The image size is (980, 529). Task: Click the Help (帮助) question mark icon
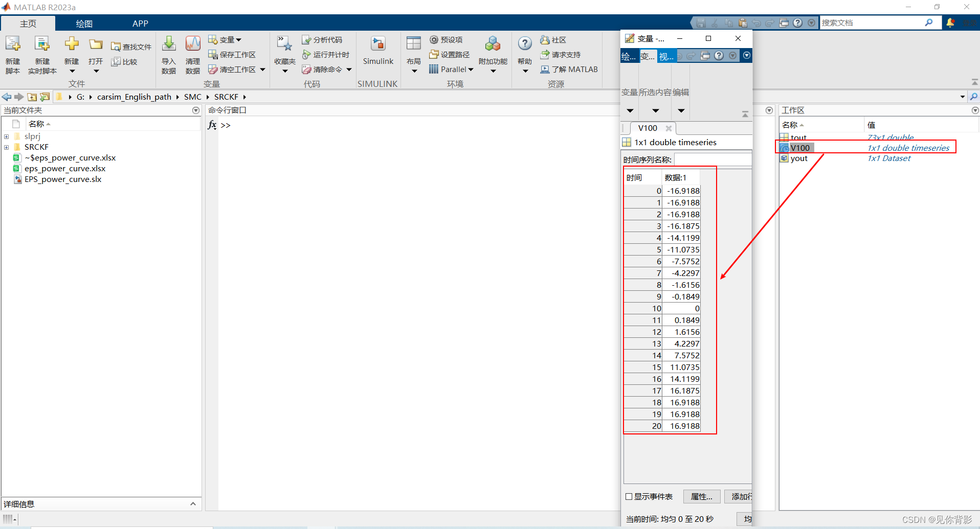[x=525, y=44]
